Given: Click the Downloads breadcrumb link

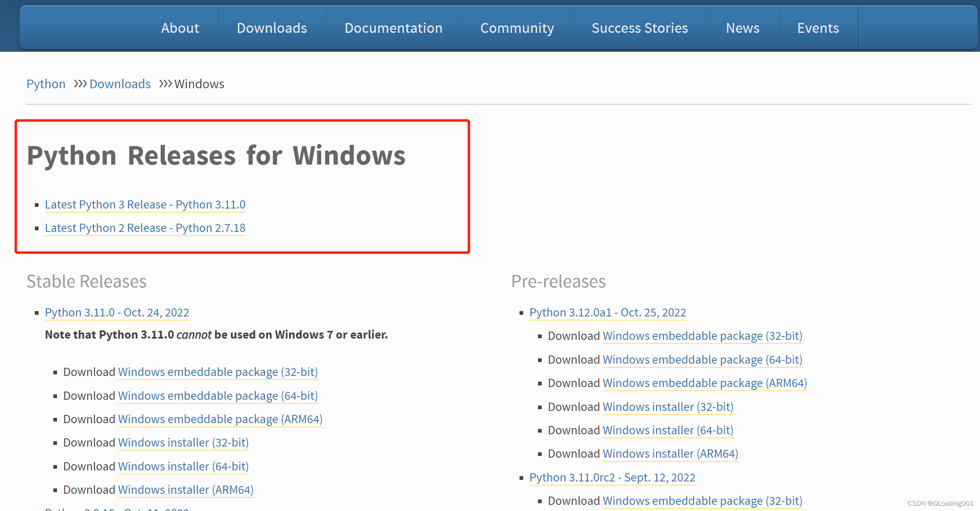Looking at the screenshot, I should click(120, 84).
